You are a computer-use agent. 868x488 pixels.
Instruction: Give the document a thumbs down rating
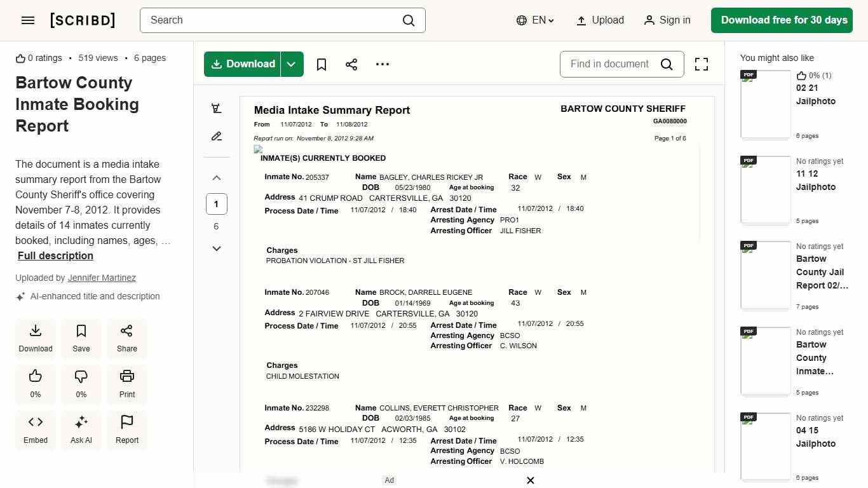click(81, 384)
